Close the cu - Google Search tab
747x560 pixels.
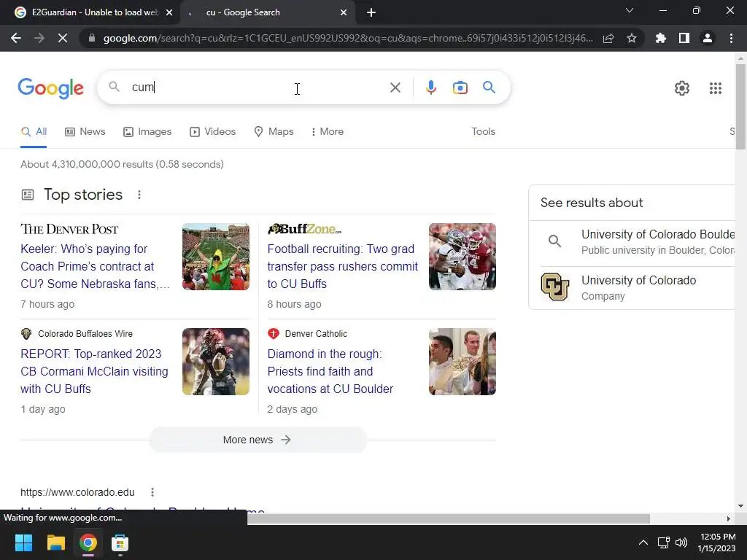344,12
